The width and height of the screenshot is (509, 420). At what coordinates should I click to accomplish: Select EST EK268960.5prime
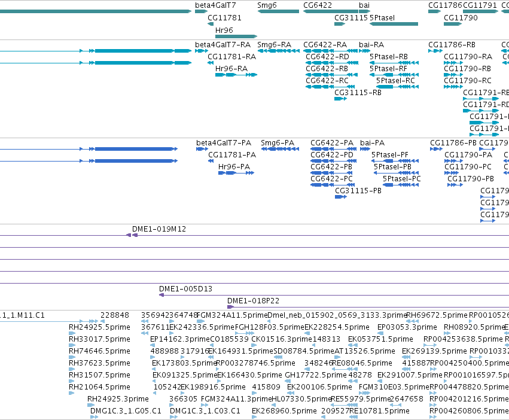pyautogui.click(x=254, y=417)
